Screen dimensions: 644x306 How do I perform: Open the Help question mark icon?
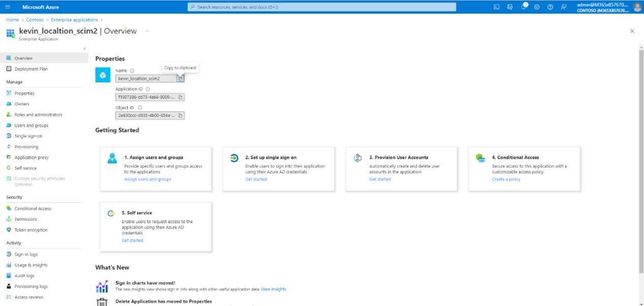[x=550, y=7]
